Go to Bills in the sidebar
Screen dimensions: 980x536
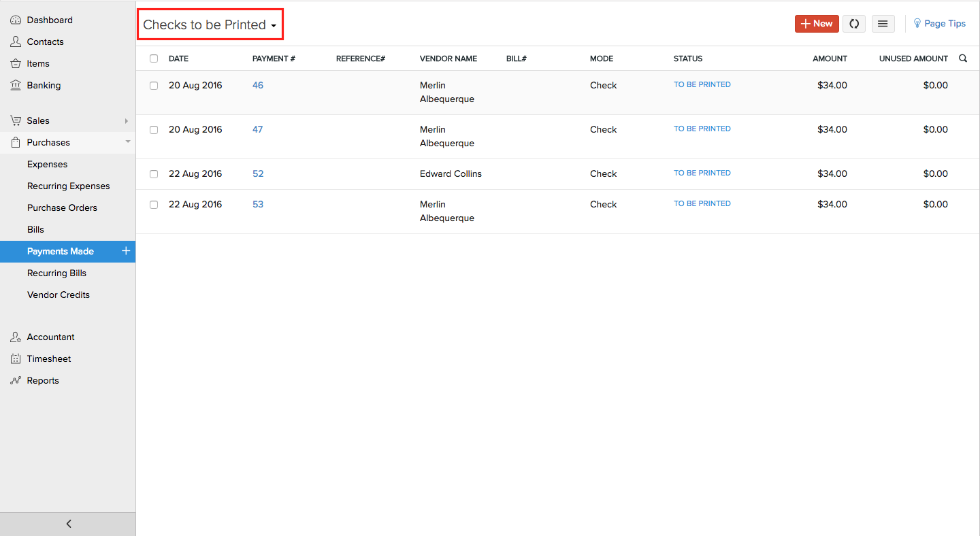pos(35,230)
